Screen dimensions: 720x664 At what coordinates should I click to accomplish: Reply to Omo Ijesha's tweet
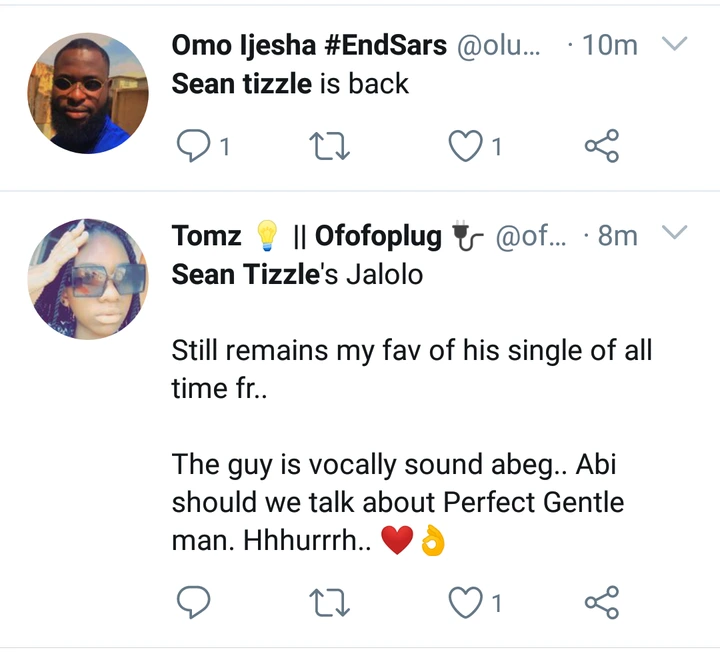(192, 147)
